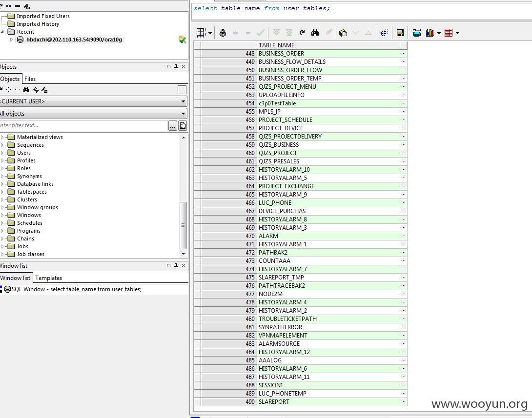532x418 pixels.
Task: Select the QJZS_PROJECT_MENU cell
Action: tap(328, 86)
